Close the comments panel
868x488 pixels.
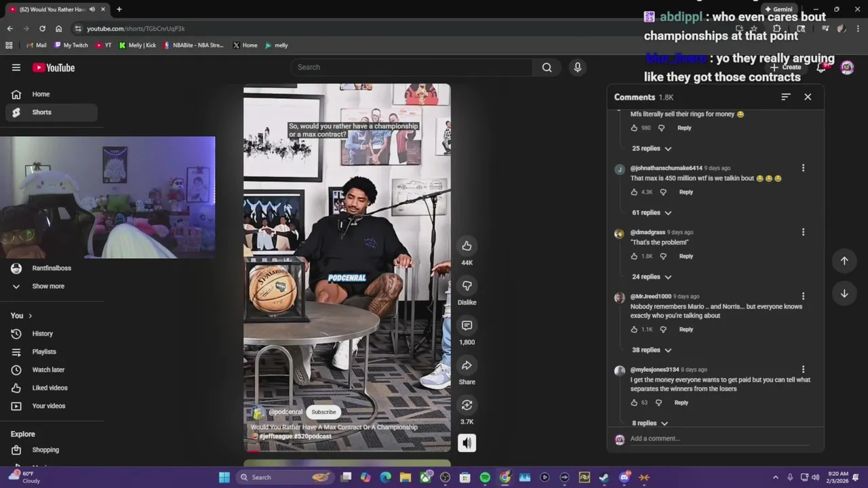(808, 97)
